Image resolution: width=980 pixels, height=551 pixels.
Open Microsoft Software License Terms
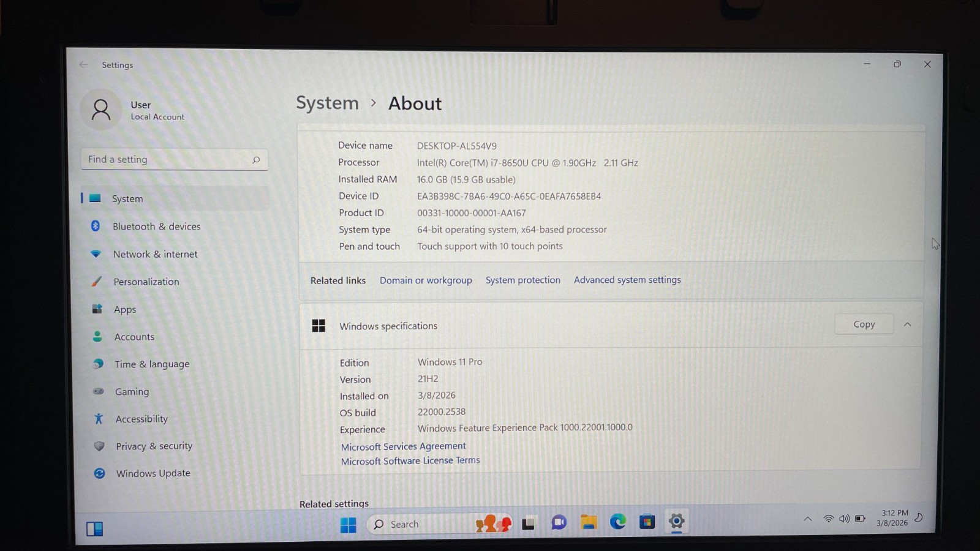[x=410, y=460]
